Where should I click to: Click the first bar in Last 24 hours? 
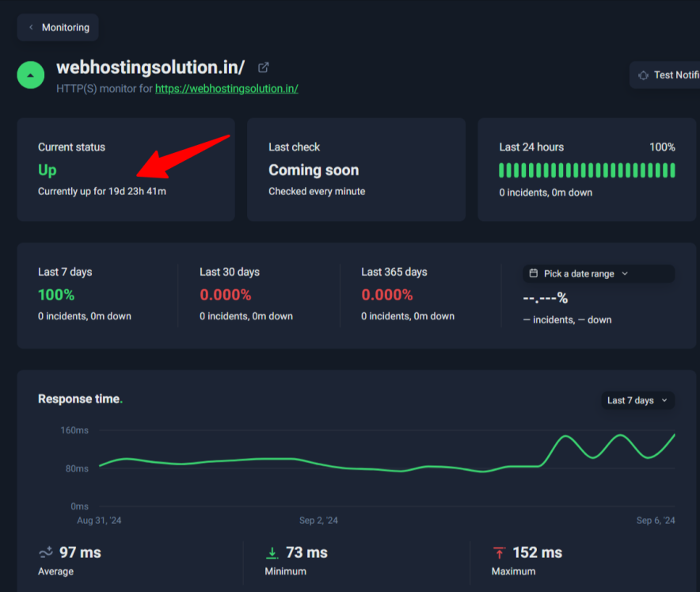tap(502, 170)
